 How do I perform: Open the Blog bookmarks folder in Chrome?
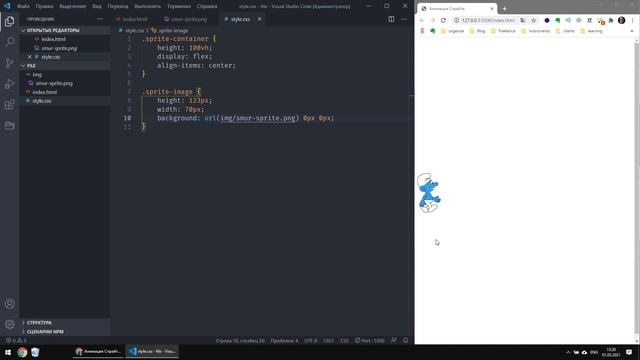click(478, 31)
